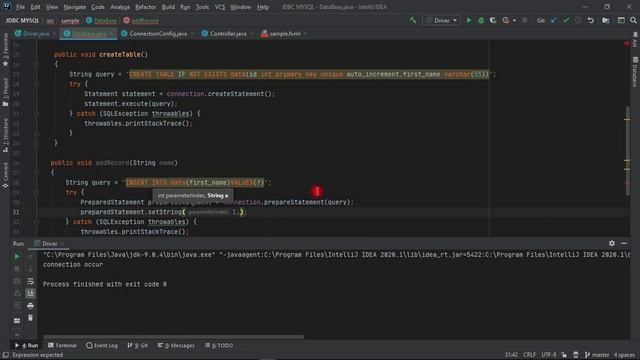The image size is (640, 360).
Task: Open the Run Anything window icon
Action: [x=621, y=20]
